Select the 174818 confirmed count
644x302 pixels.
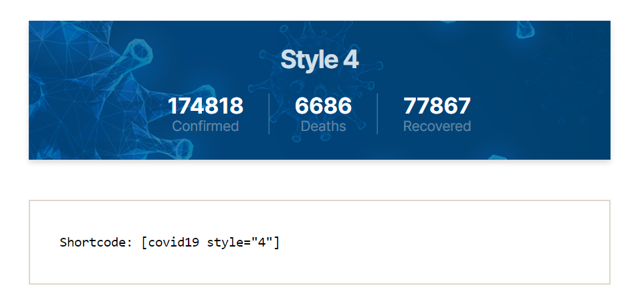point(205,106)
